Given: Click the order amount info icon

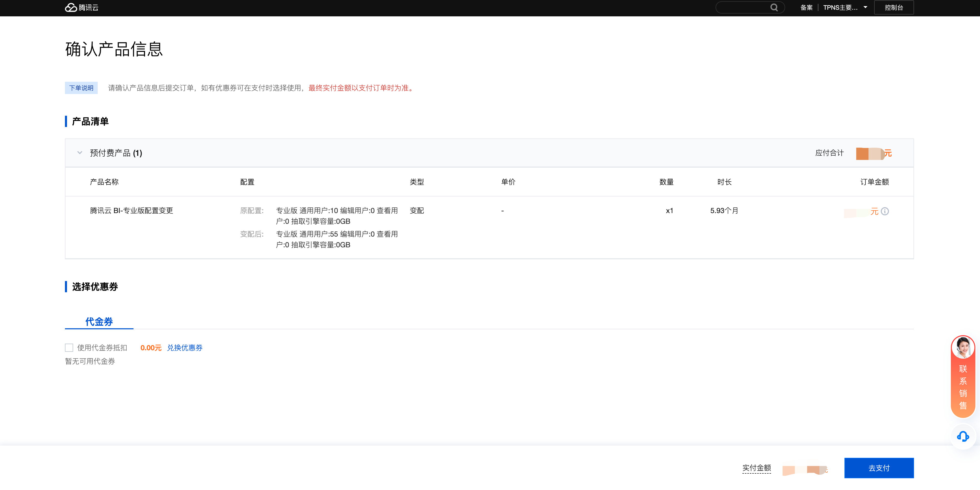Looking at the screenshot, I should click(885, 211).
